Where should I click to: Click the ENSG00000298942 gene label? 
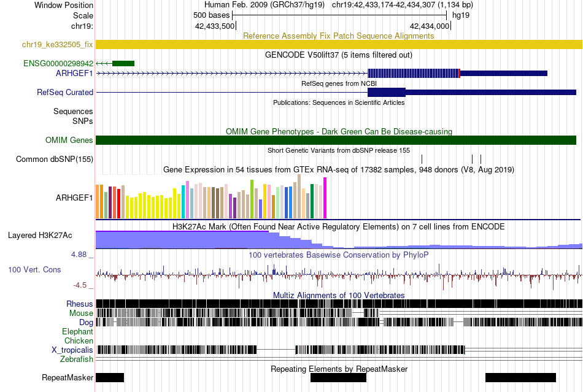(x=58, y=64)
